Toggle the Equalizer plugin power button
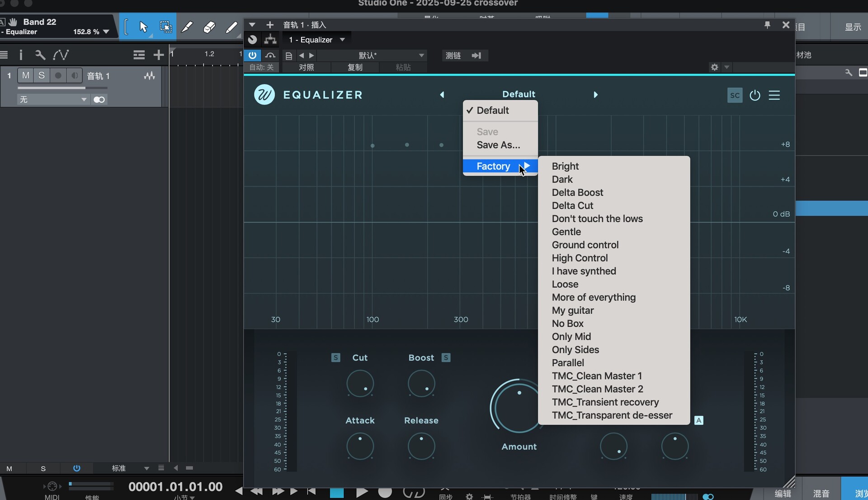The image size is (868, 500). coord(755,95)
